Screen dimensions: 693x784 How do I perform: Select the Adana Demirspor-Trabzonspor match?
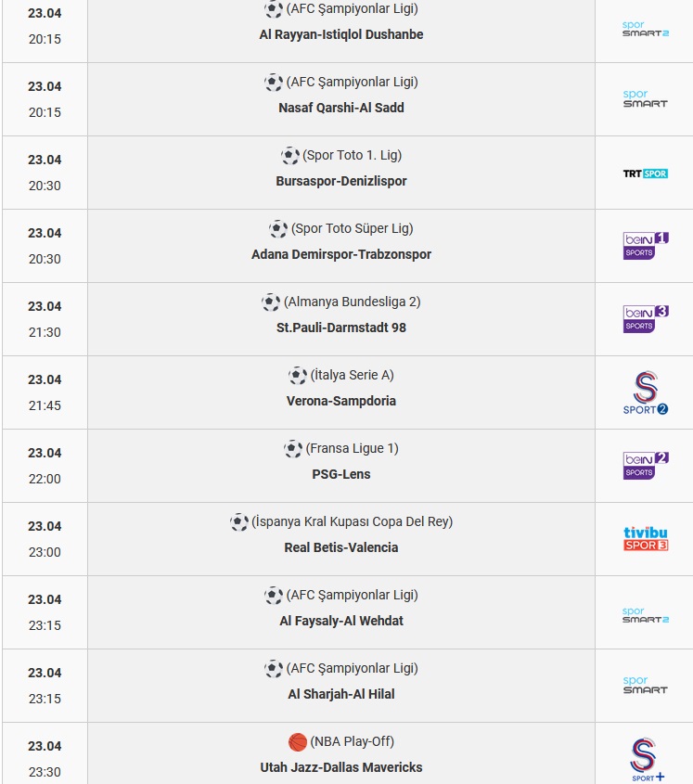341,254
